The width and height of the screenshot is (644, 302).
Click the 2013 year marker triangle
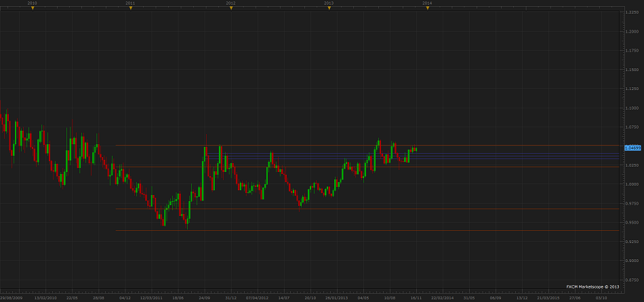pyautogui.click(x=327, y=8)
